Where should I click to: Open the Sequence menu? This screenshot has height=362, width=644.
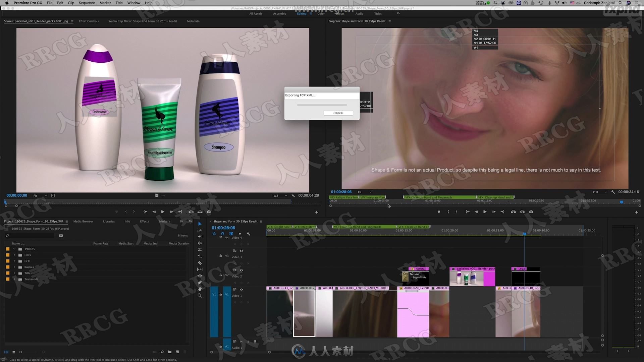pos(87,3)
